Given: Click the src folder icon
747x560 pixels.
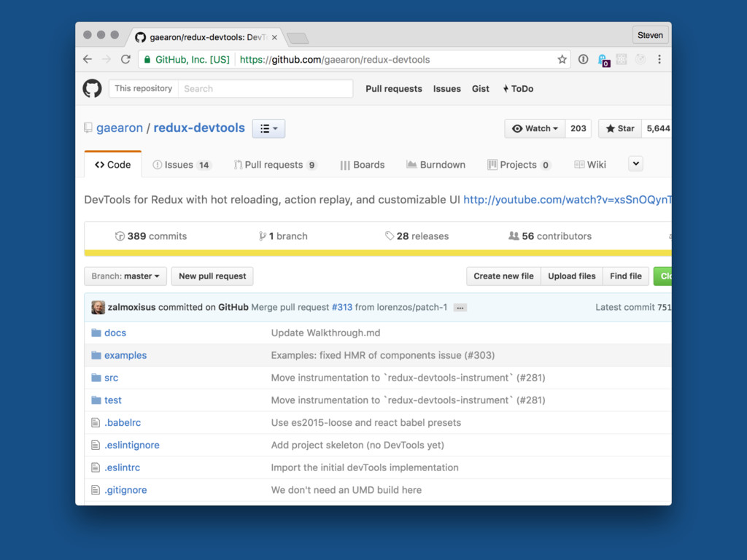Looking at the screenshot, I should click(96, 377).
